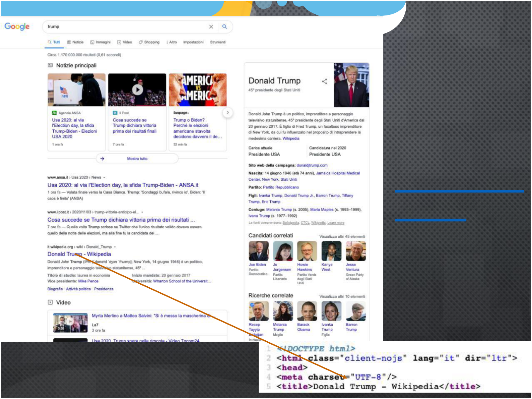Click the Ivanka Trump link under Figli

[270, 195]
